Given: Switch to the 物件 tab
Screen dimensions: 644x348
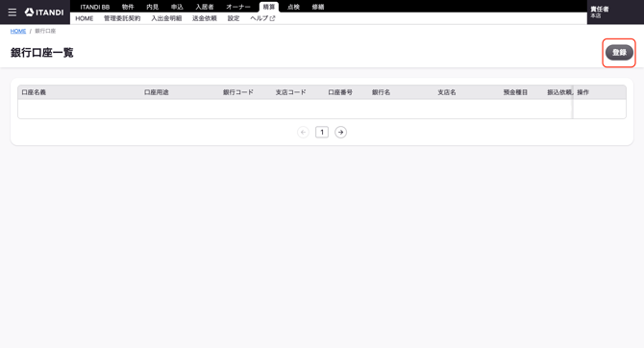Looking at the screenshot, I should click(x=128, y=7).
